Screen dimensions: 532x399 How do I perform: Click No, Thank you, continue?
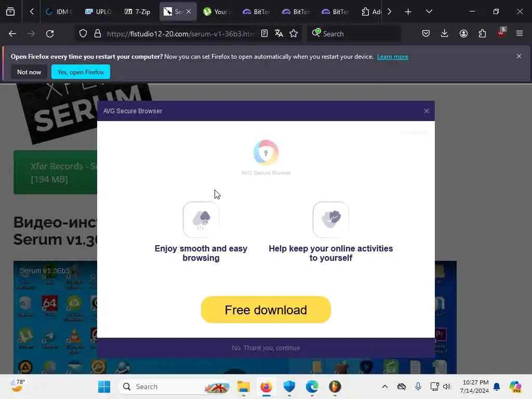(265, 348)
